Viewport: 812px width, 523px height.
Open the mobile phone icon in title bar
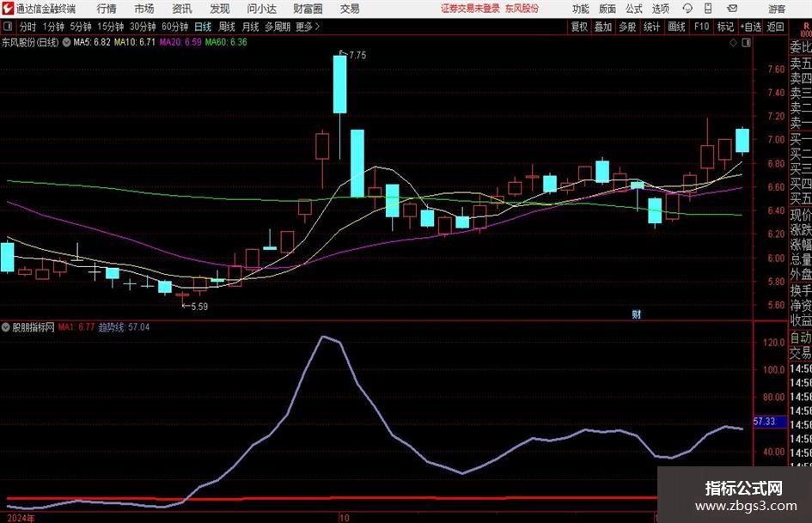pos(708,9)
